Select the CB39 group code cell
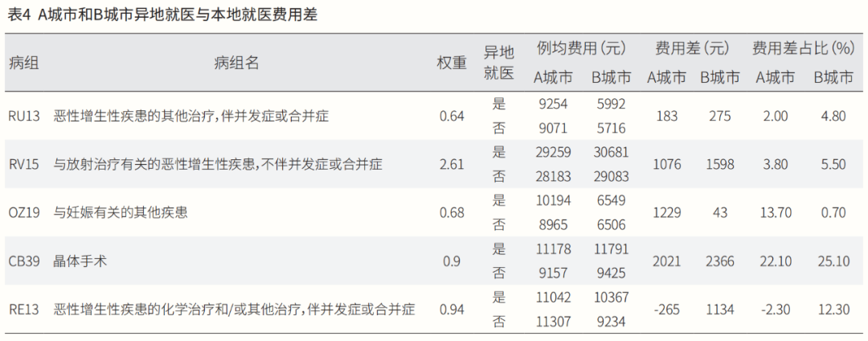 click(x=24, y=261)
